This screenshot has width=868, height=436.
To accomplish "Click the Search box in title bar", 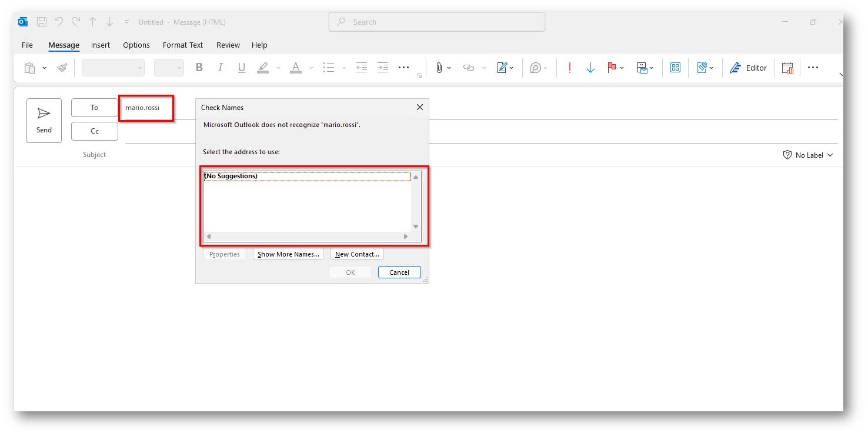I will click(x=437, y=22).
